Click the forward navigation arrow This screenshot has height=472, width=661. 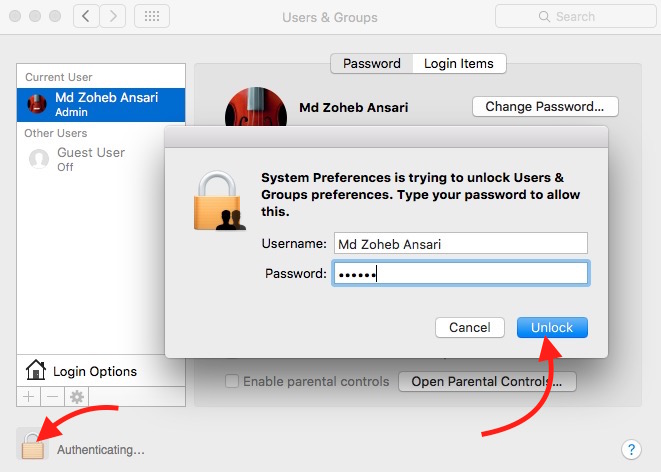coord(114,16)
